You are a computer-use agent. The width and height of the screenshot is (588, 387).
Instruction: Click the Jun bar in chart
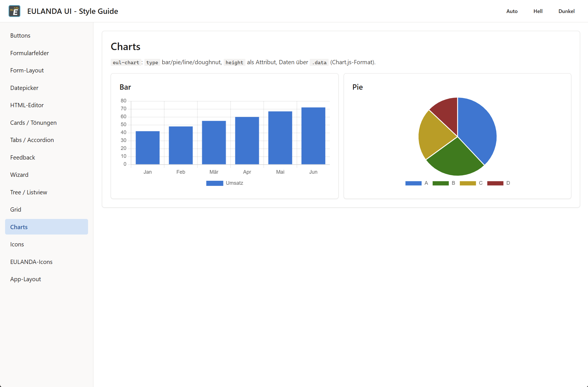click(313, 136)
